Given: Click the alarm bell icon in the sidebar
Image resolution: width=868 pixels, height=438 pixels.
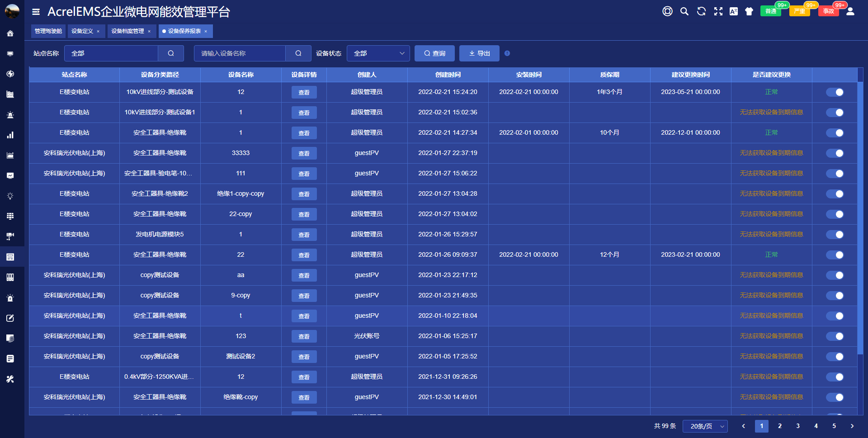Looking at the screenshot, I should click(9, 114).
